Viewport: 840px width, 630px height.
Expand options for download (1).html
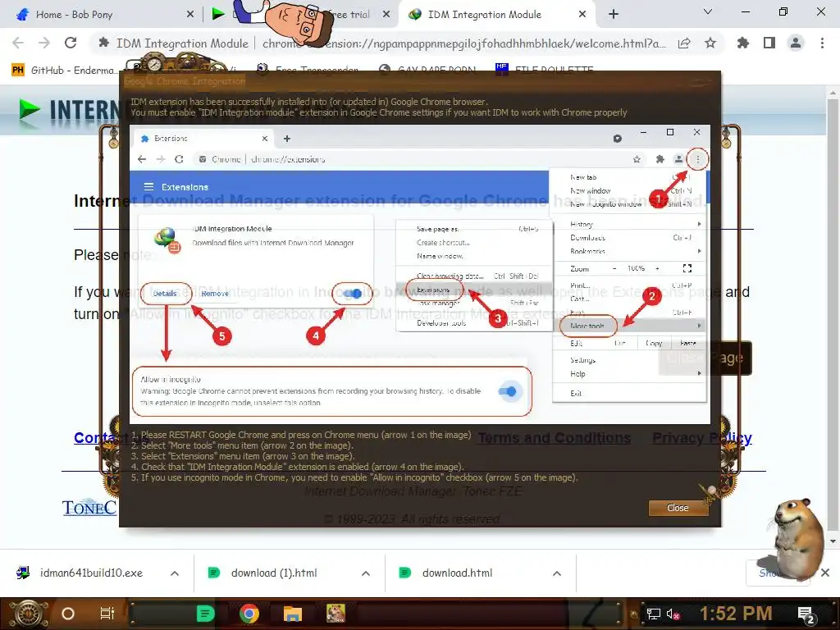365,573
